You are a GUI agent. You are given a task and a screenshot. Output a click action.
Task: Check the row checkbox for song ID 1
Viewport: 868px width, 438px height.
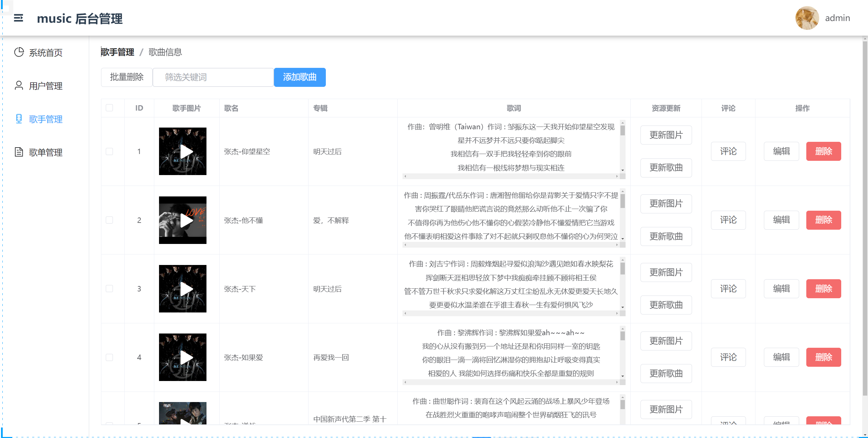(109, 151)
